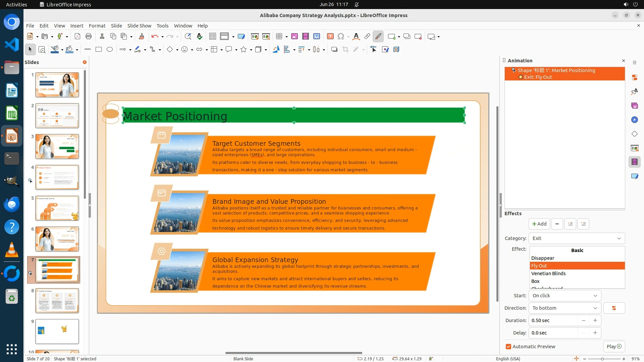Click the Display Grid toolbar icon
The height and width of the screenshot is (362, 644).
click(212, 37)
